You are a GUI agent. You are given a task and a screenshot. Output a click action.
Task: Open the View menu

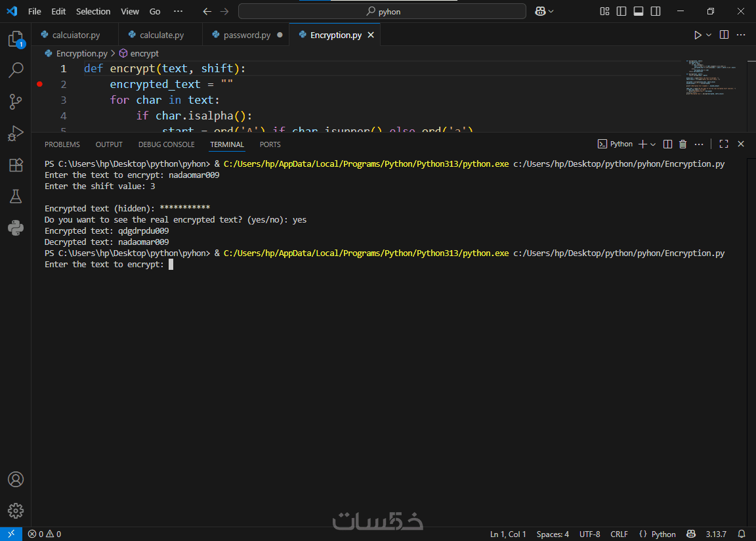click(x=130, y=11)
